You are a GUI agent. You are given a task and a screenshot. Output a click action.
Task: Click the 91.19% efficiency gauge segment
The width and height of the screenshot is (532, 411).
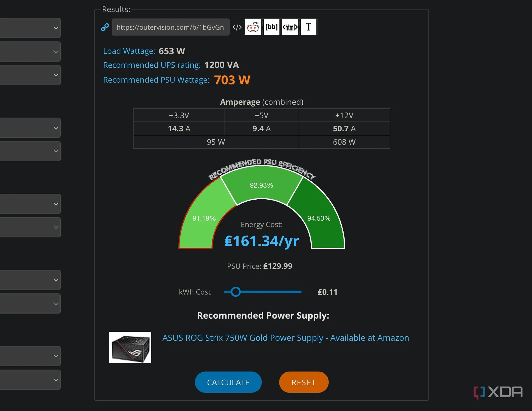[x=204, y=218]
